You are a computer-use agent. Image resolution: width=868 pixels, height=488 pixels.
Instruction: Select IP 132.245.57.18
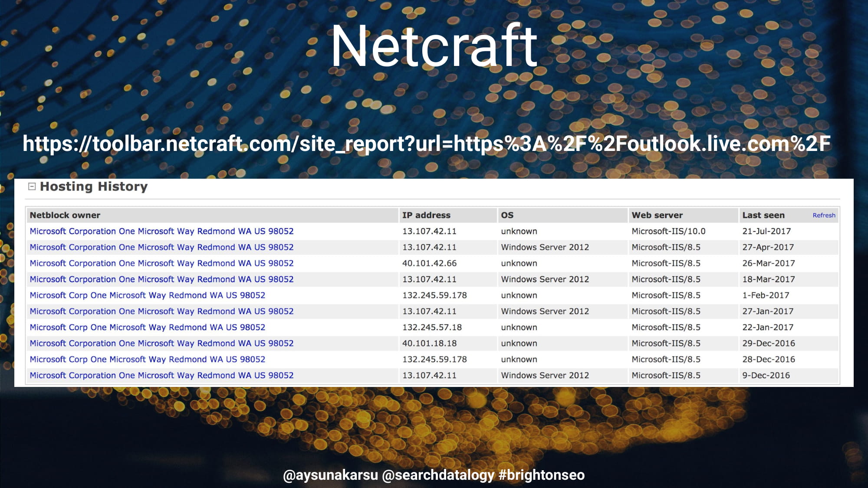[x=432, y=328]
